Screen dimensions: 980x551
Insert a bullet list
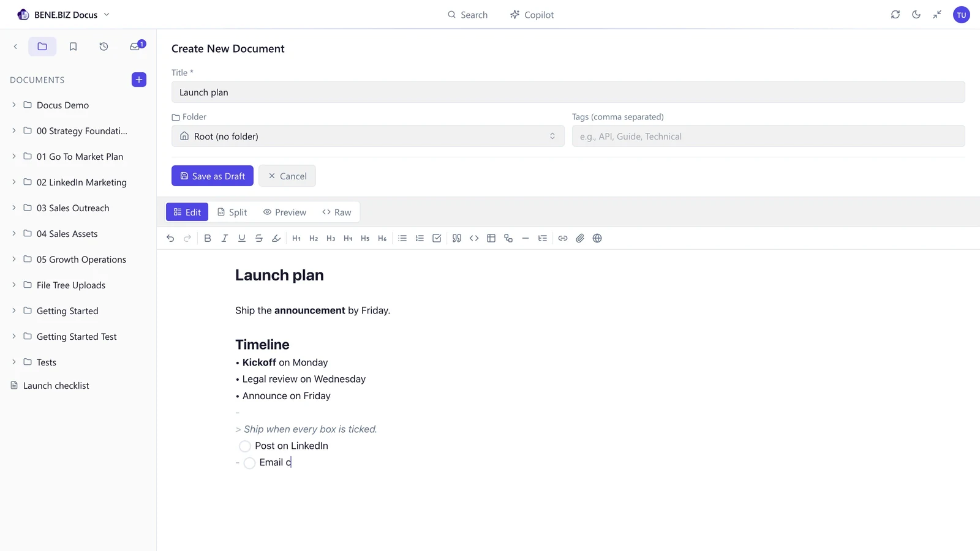pyautogui.click(x=402, y=238)
